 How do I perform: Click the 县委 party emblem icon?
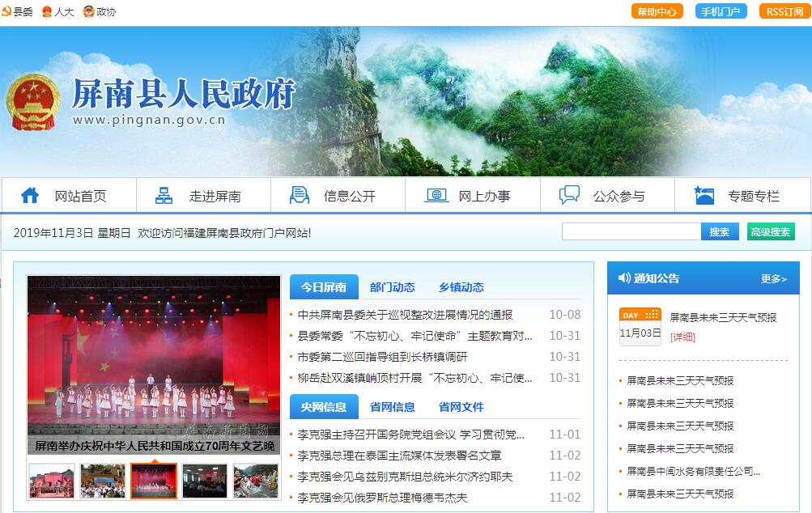(7, 11)
